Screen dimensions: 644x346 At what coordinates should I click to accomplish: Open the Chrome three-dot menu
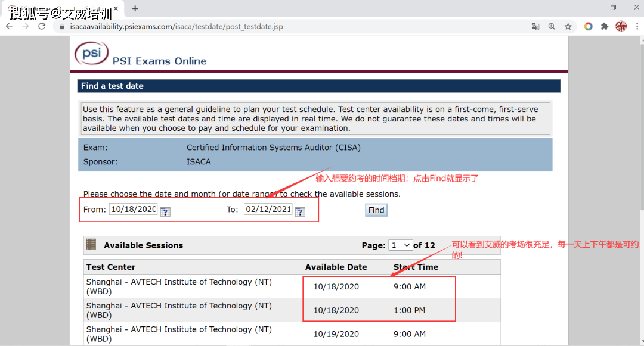(637, 27)
